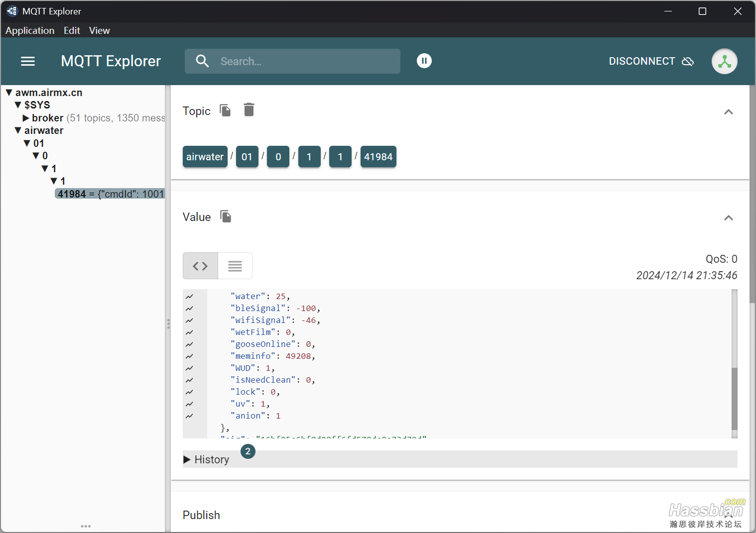
Task: Click the History count badge 2
Action: tap(248, 451)
